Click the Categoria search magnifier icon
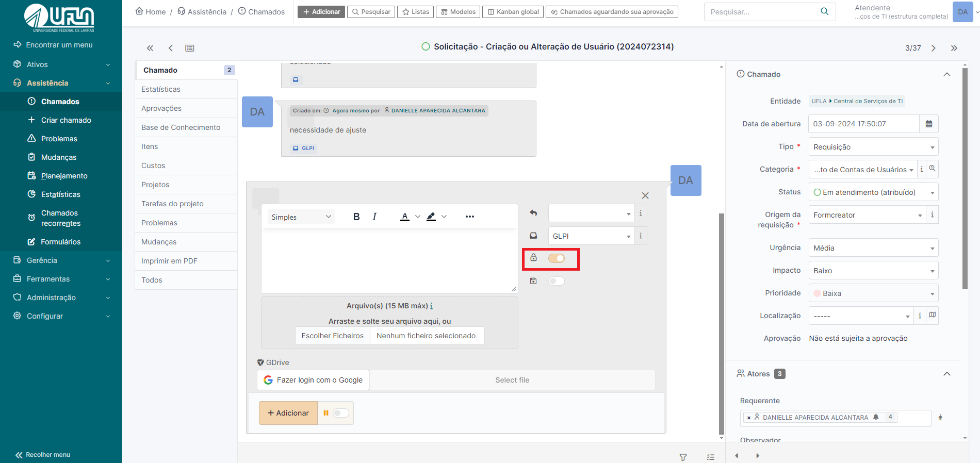 coord(933,169)
